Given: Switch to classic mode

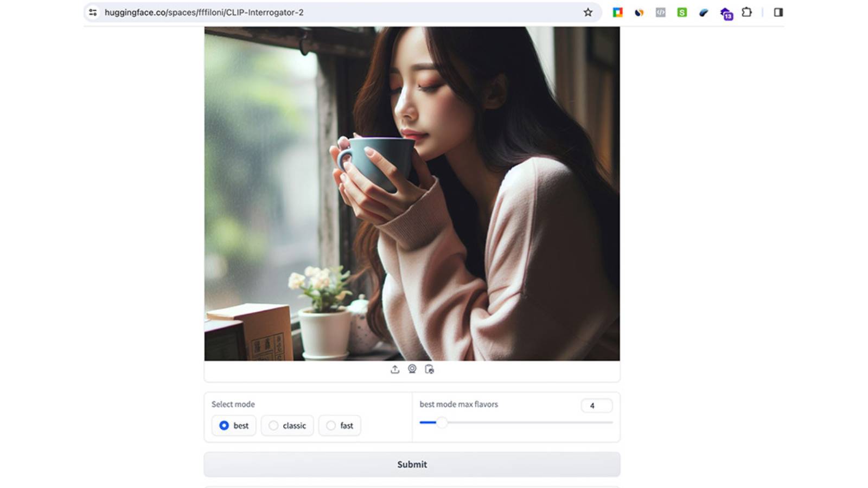Looking at the screenshot, I should click(273, 426).
